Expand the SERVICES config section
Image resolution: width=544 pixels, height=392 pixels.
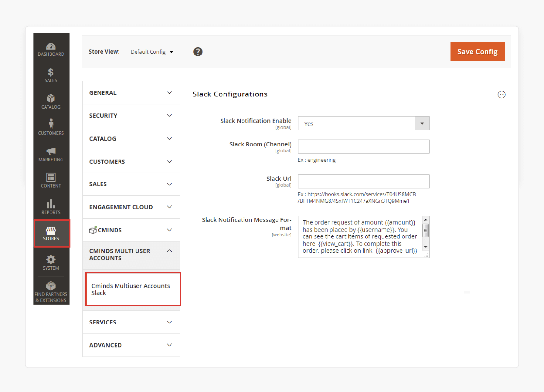[x=131, y=322]
